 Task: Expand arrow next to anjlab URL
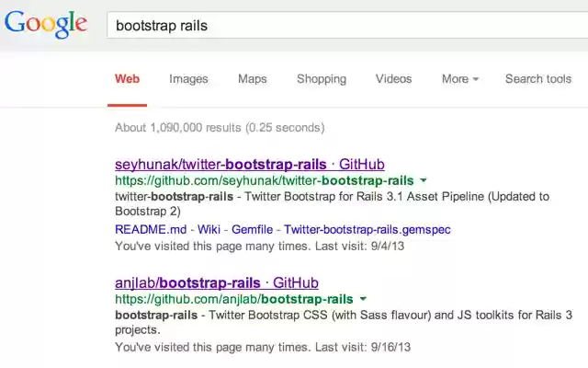pos(363,299)
